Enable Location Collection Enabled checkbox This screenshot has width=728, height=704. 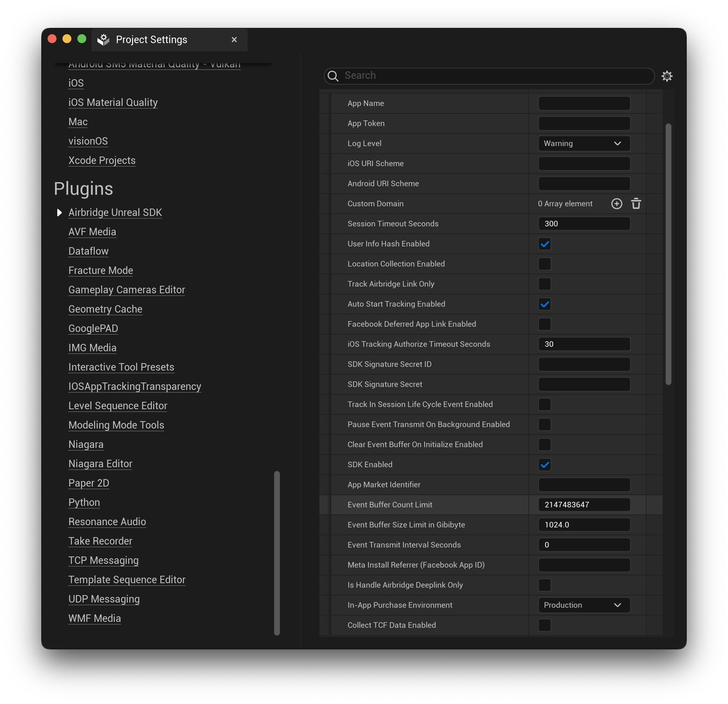click(x=545, y=264)
